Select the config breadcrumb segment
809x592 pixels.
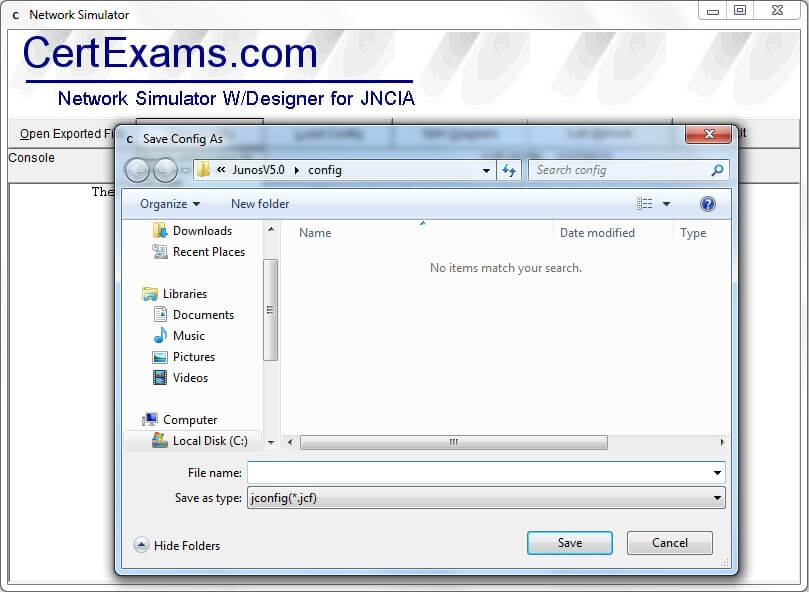pos(325,170)
